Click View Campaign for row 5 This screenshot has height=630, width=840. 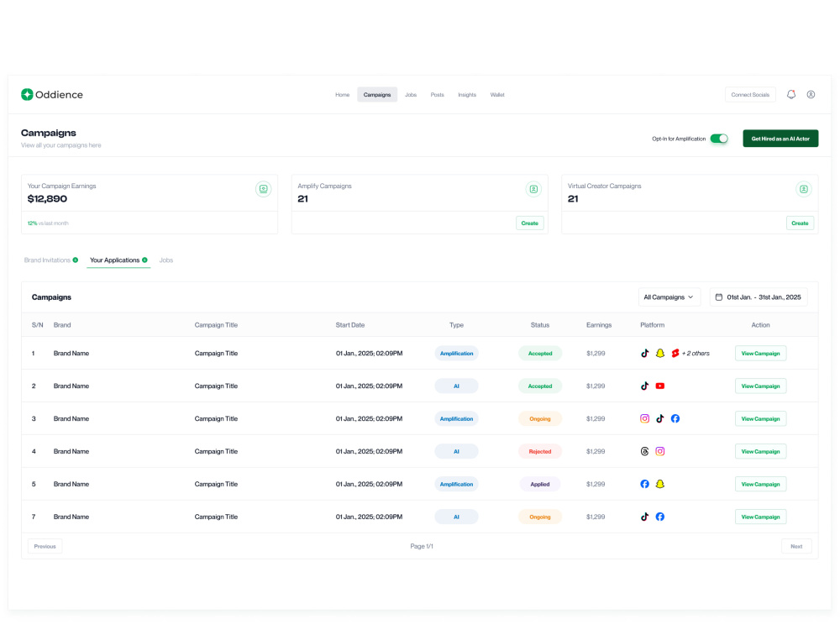click(x=760, y=484)
